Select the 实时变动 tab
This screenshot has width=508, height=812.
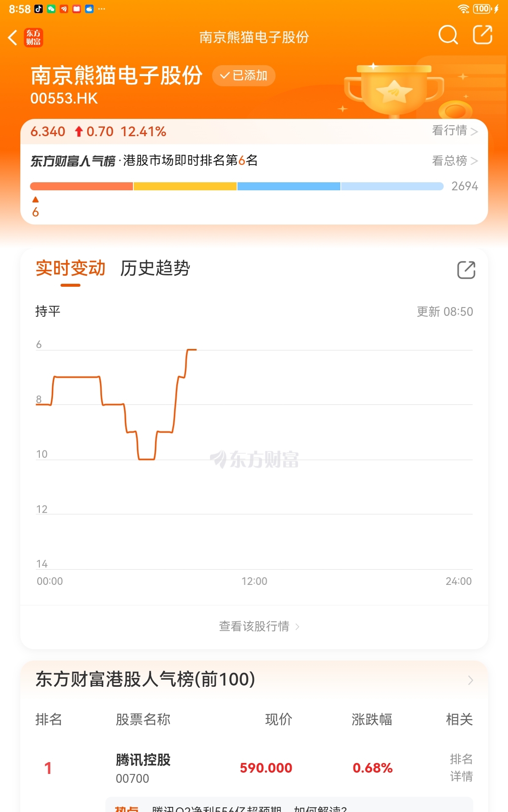pos(70,268)
